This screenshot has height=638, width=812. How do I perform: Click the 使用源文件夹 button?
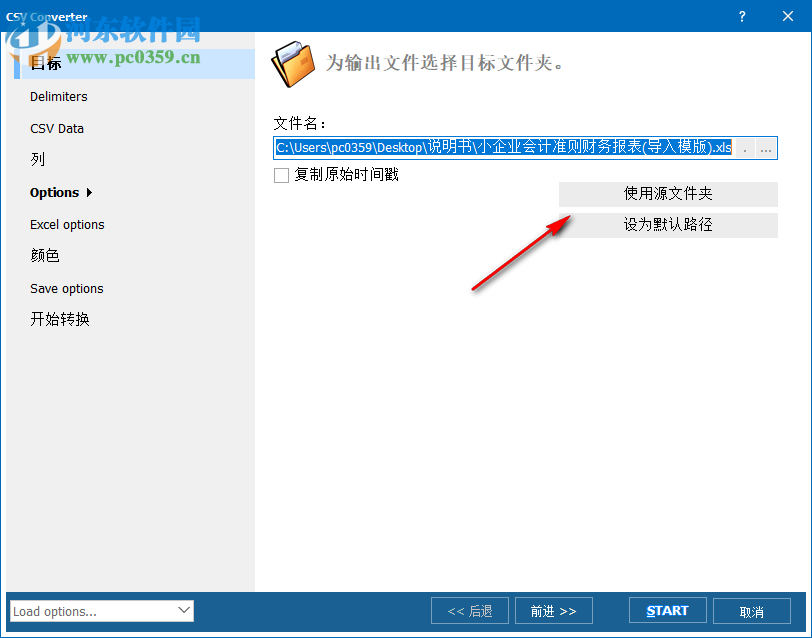[x=668, y=193]
